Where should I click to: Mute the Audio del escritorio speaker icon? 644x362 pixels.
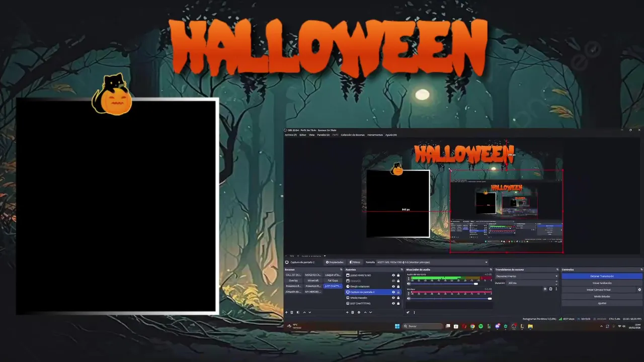[x=409, y=284]
